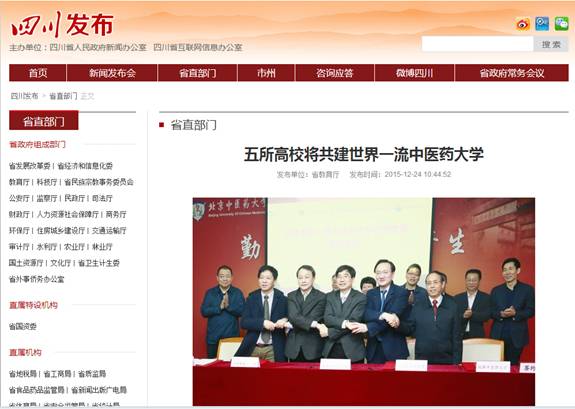Screen dimensions: 575x409
Task: Open 省外事侨务办公室 link
Action: pyautogui.click(x=36, y=279)
